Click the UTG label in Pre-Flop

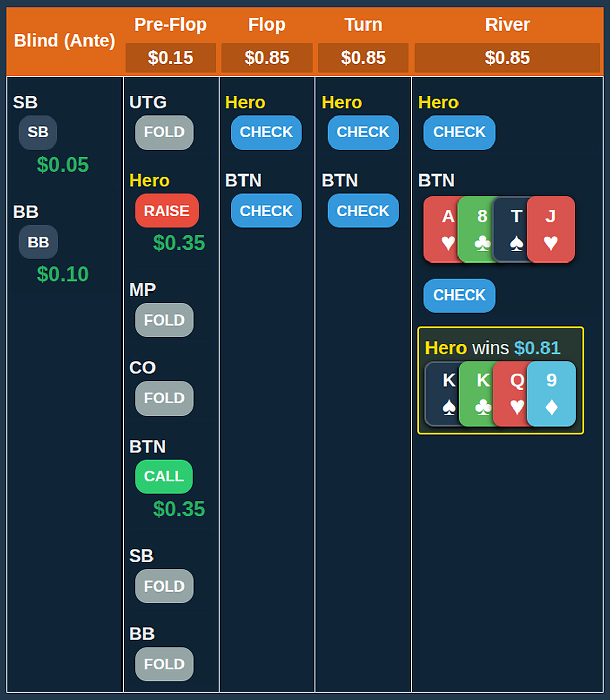pos(148,102)
